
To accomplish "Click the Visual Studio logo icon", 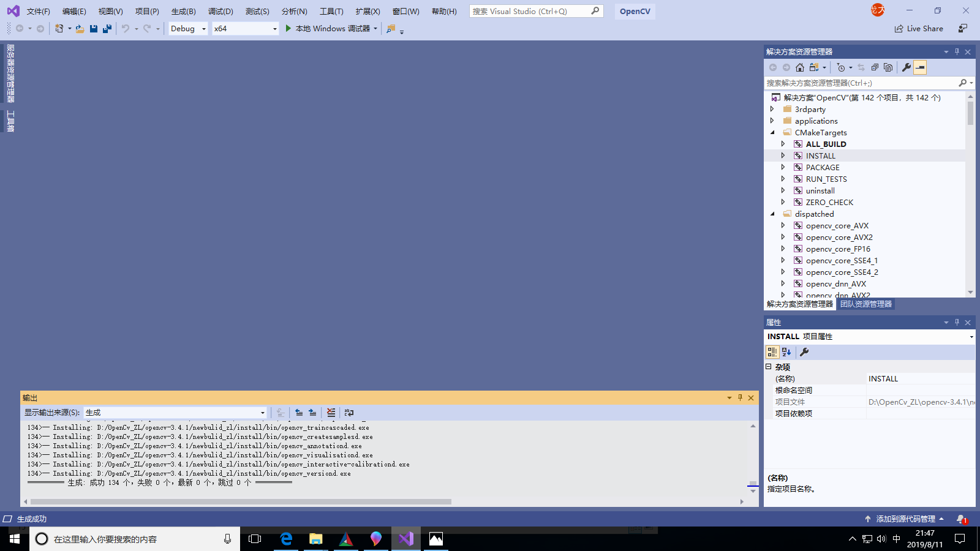I will tap(13, 11).
